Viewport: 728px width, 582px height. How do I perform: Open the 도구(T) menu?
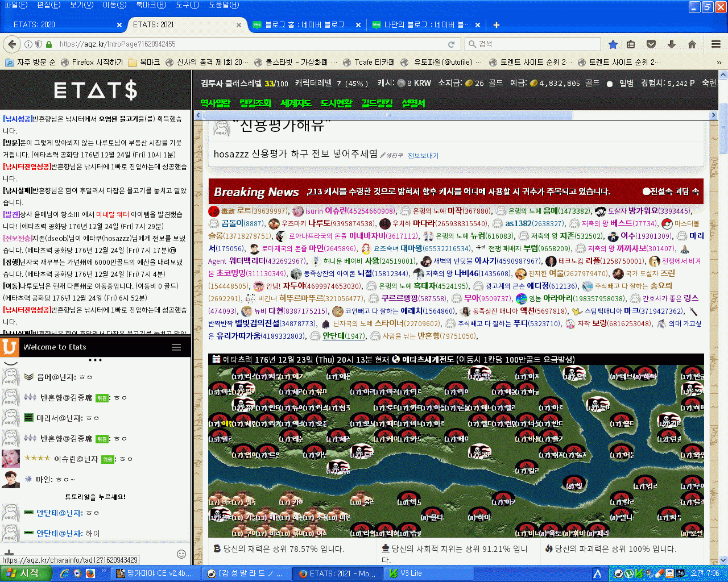pyautogui.click(x=187, y=5)
